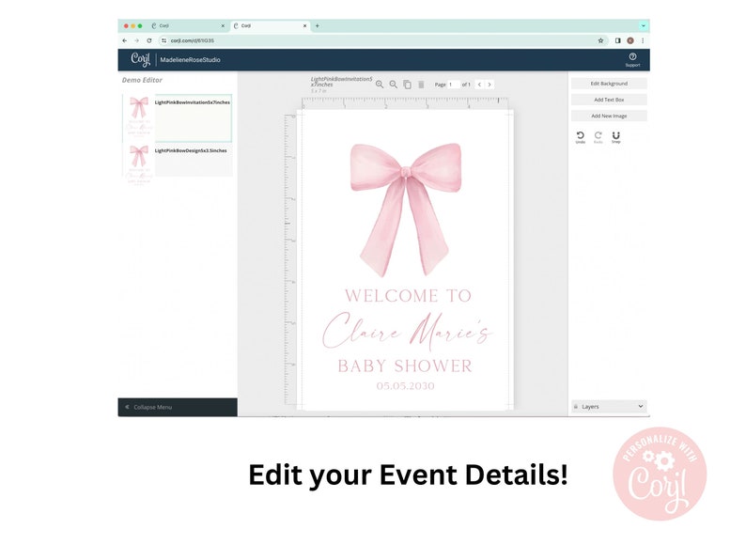Select the second Corjl tab
This screenshot has width=746, height=560.
click(270, 25)
